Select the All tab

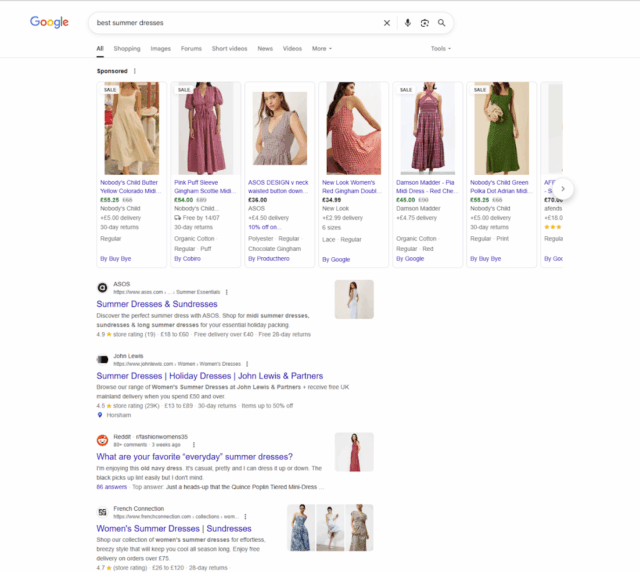point(100,49)
